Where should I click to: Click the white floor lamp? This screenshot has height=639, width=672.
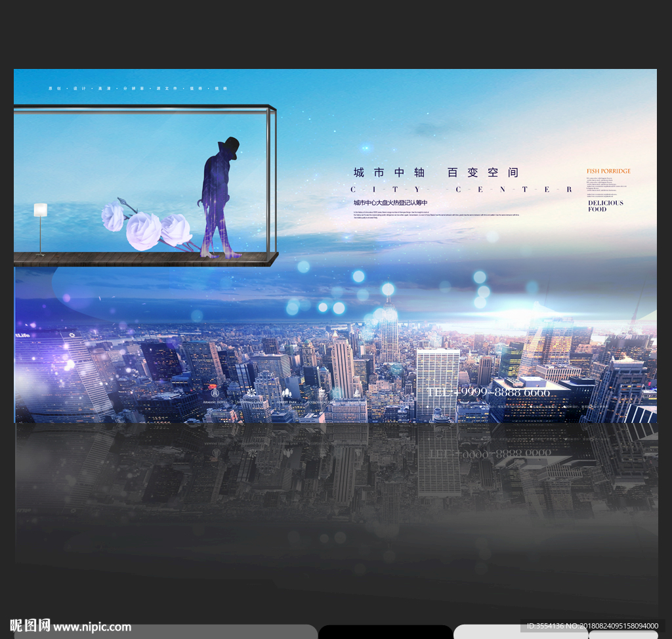point(40,230)
